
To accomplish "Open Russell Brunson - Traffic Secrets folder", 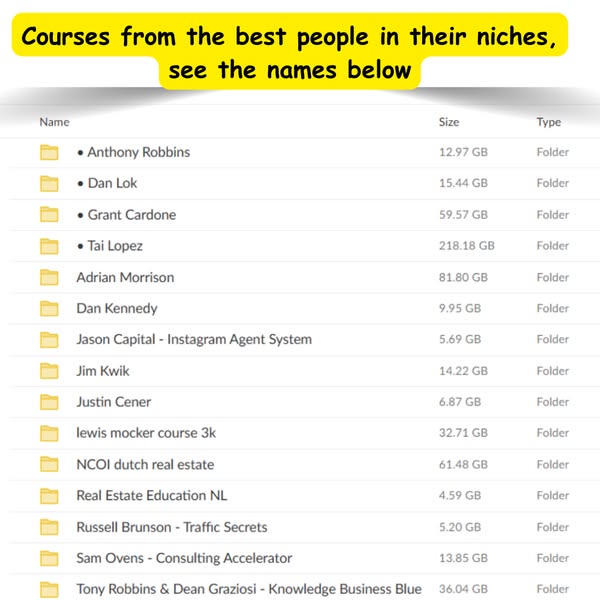I will [x=171, y=527].
